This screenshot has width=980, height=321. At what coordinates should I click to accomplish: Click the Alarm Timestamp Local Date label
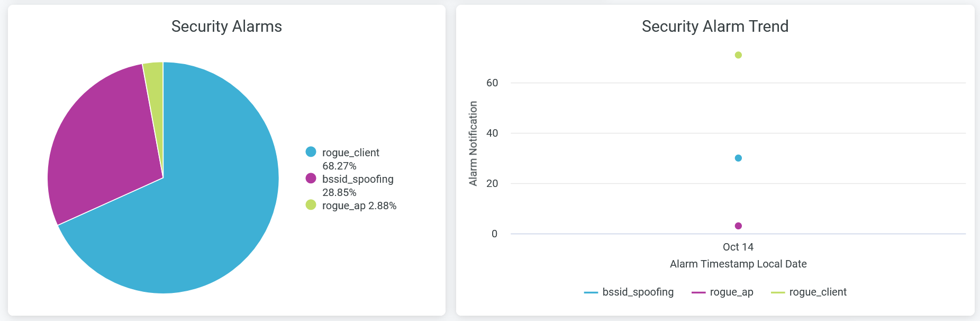738,264
